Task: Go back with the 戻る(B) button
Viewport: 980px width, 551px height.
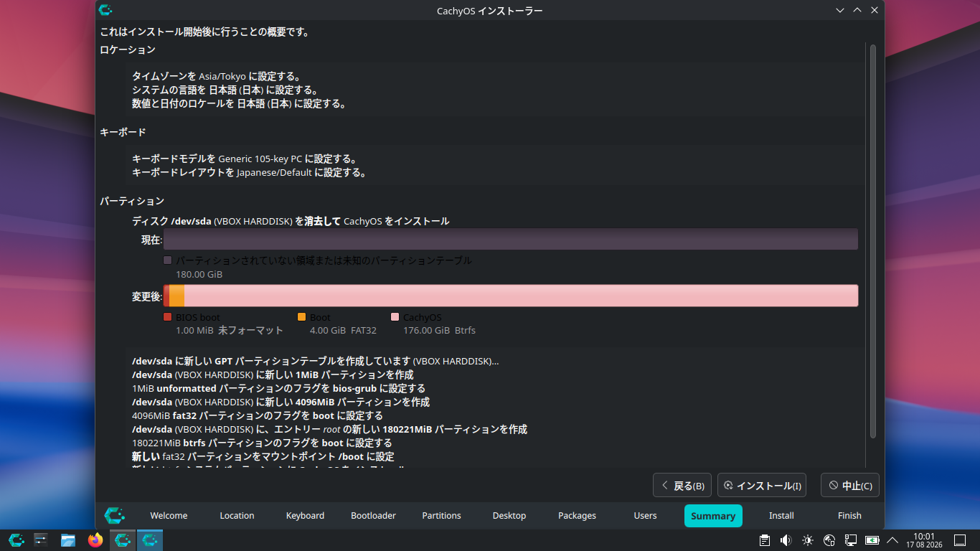Action: pos(682,486)
